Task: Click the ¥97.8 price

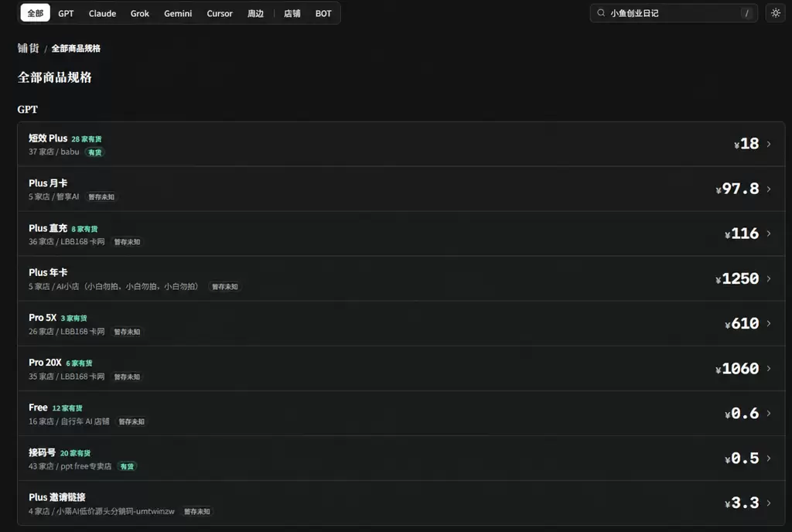Action: point(737,189)
